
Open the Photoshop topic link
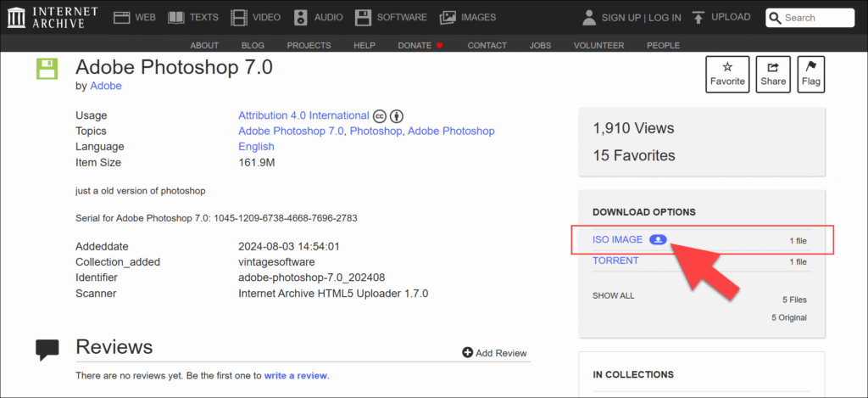376,131
